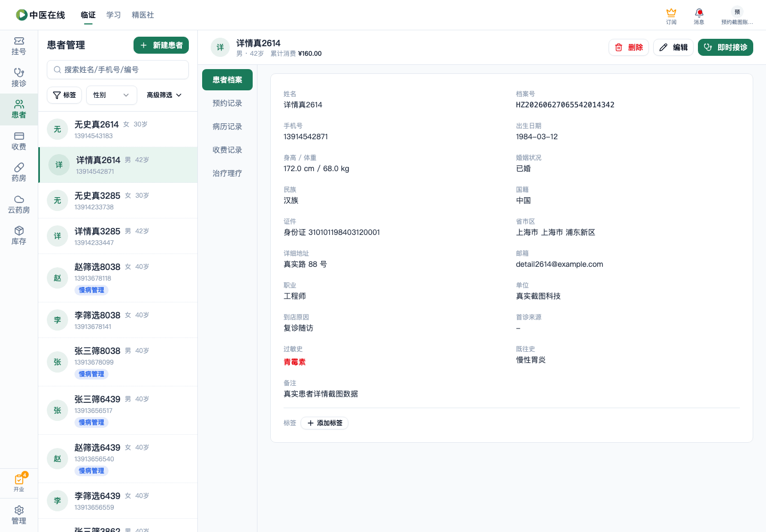
Task: Click the 中医在线 logo
Action: 40,15
